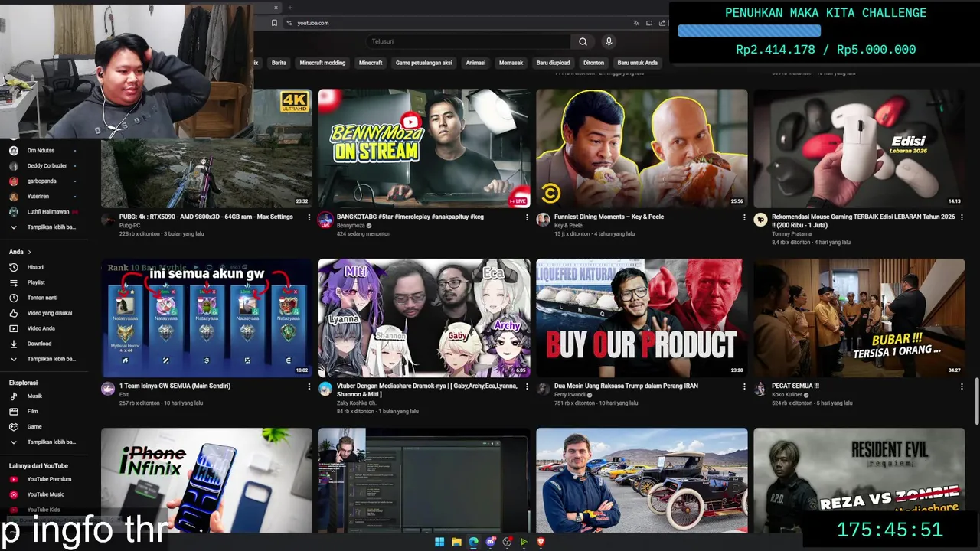
Task: Open options menu for Funniest Dining Moments
Action: pyautogui.click(x=744, y=217)
